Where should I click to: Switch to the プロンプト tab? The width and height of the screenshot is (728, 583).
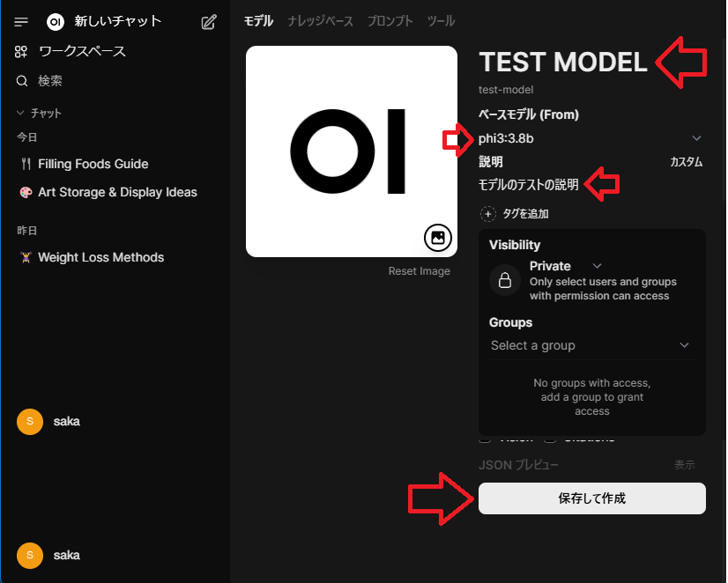click(390, 21)
